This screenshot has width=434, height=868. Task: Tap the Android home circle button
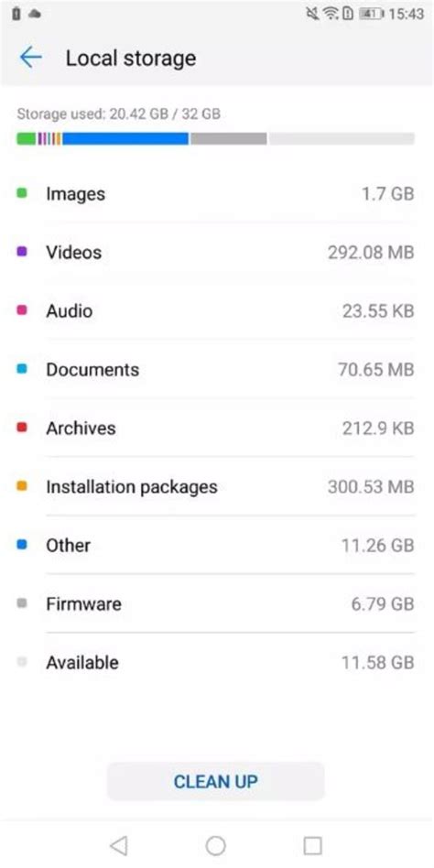215,845
